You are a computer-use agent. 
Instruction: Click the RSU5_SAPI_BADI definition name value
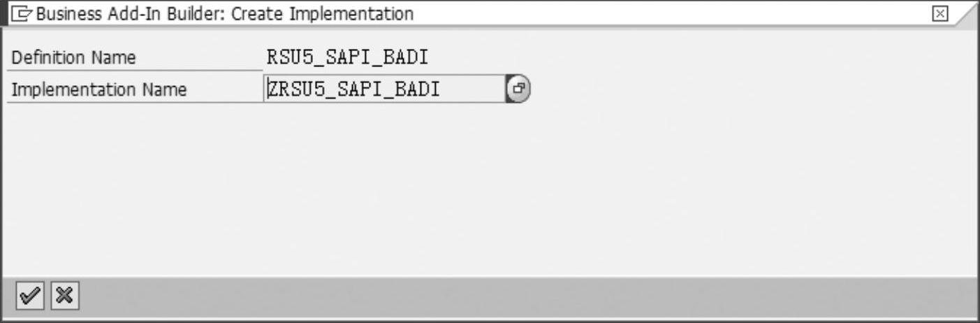[x=347, y=57]
